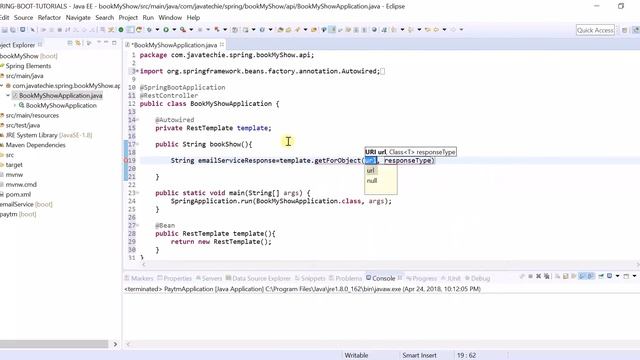Screen dimensions: 640x360
Task: Expand the folded imports on line 3
Action: 137,71
